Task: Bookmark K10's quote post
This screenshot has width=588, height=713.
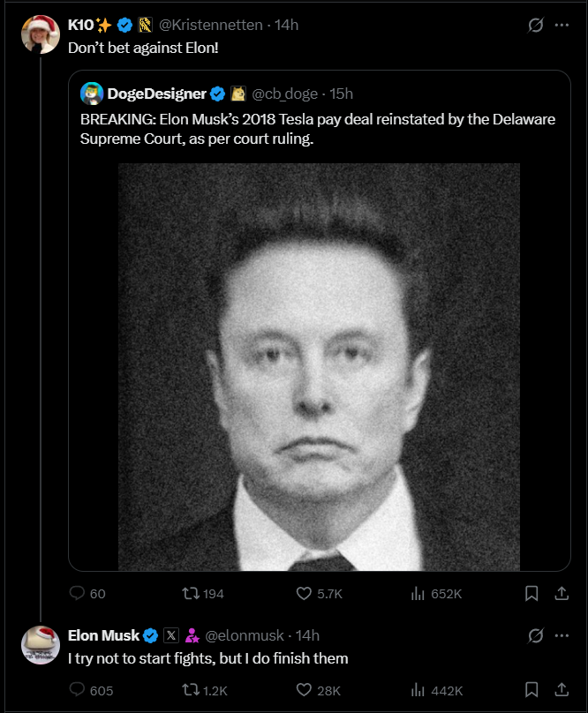Action: [531, 594]
